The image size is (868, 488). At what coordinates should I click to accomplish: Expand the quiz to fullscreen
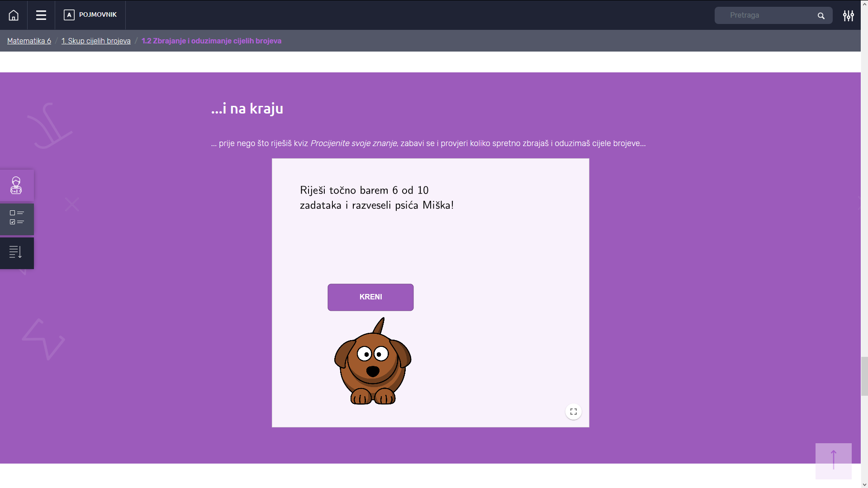pyautogui.click(x=573, y=412)
